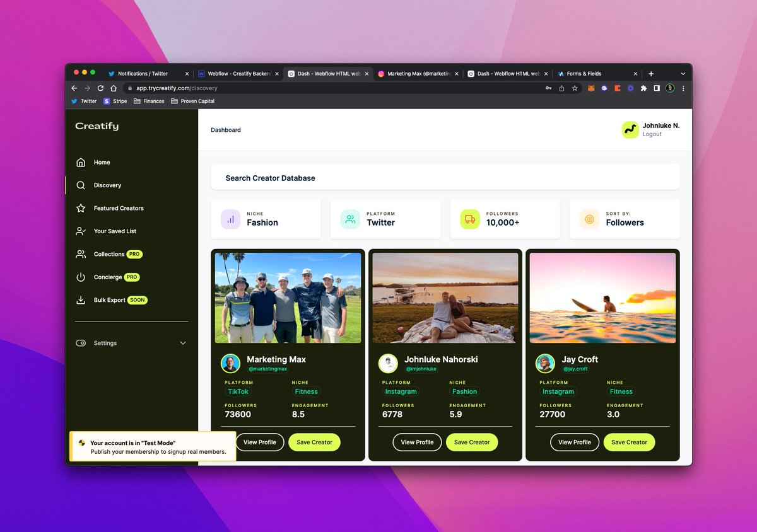This screenshot has width=757, height=532.
Task: Open the Chrome side panel icon
Action: (657, 88)
